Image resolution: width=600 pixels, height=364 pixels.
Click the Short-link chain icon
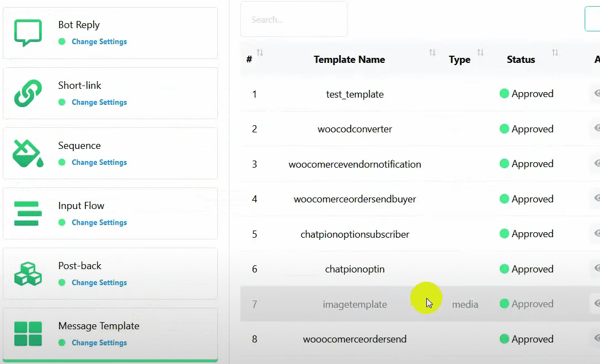click(28, 93)
